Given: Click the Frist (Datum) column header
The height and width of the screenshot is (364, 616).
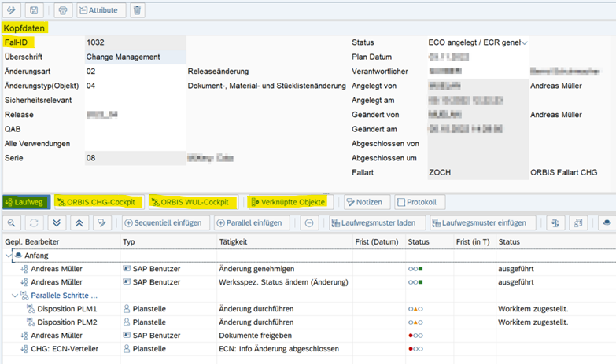Looking at the screenshot, I should pos(378,242).
